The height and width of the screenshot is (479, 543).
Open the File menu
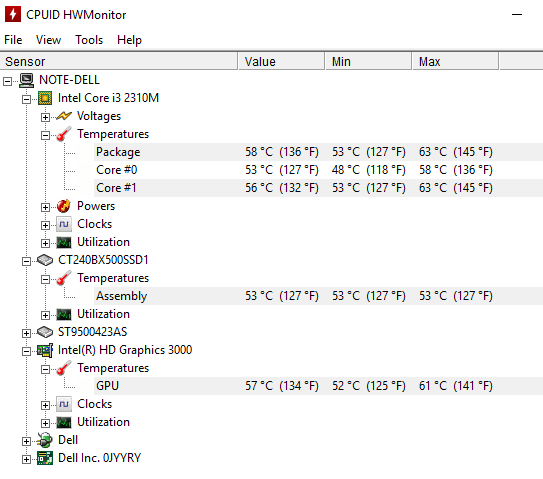(13, 40)
